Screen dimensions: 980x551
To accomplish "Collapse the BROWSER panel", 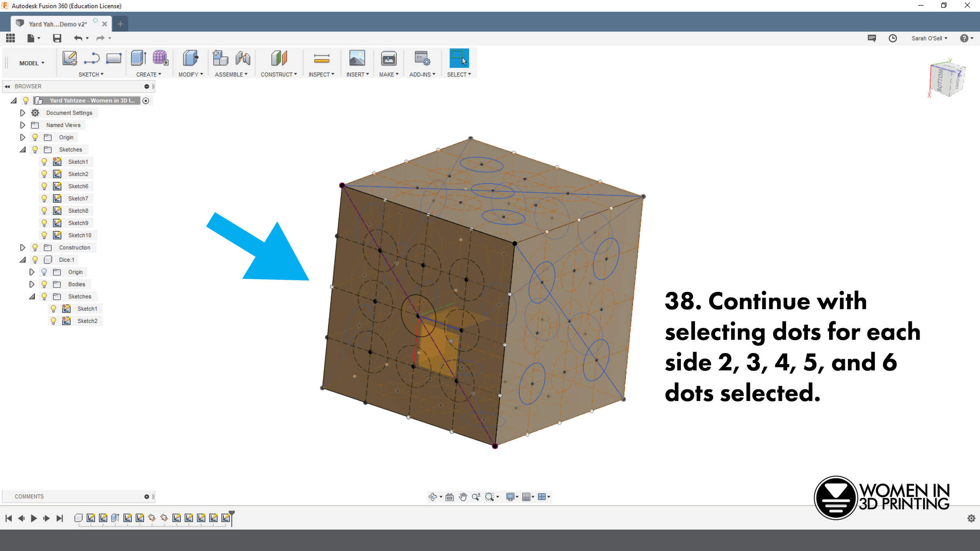I will [x=7, y=86].
